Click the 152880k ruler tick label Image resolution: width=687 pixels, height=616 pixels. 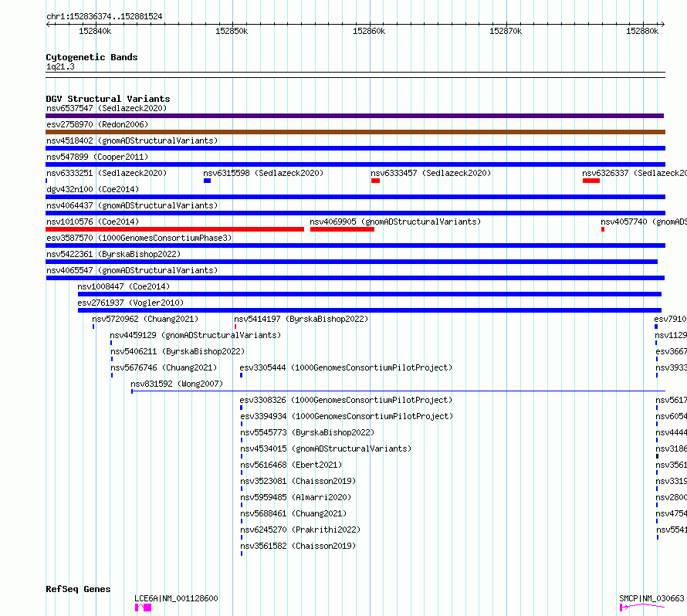click(642, 31)
